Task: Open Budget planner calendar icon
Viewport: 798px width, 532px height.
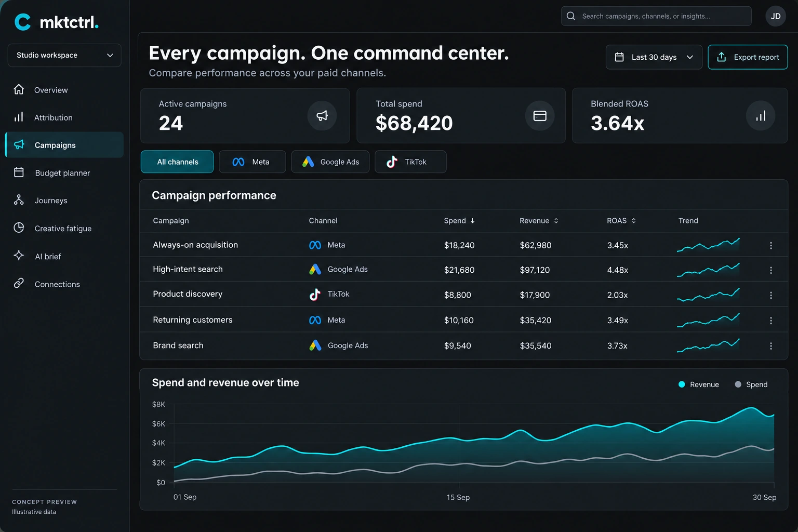Action: click(x=19, y=172)
